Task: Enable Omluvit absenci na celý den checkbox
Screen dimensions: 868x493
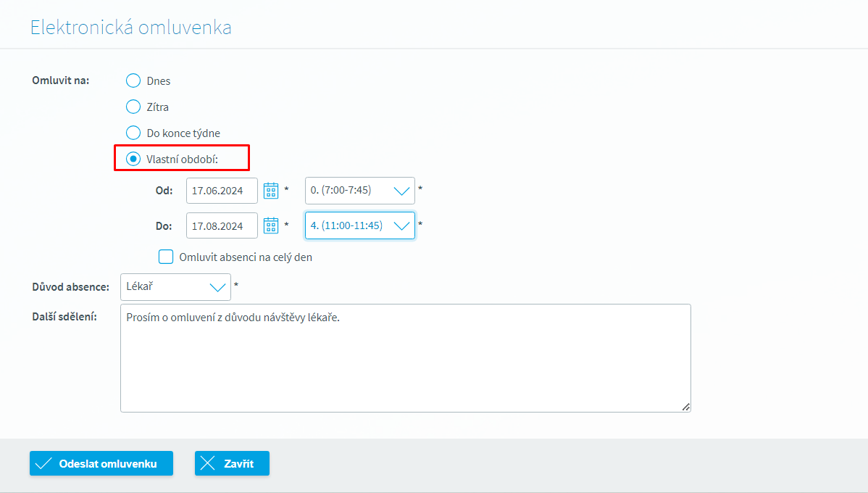Action: [x=166, y=257]
